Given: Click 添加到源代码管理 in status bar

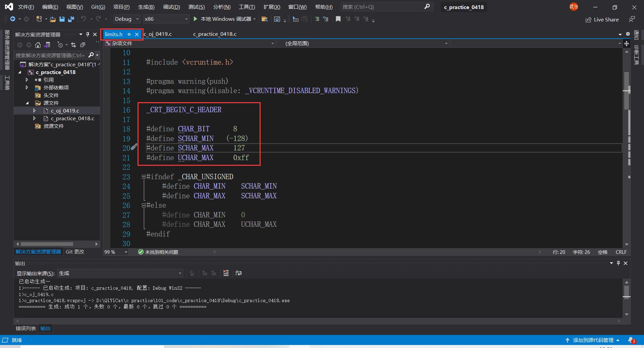Looking at the screenshot, I should [593, 340].
